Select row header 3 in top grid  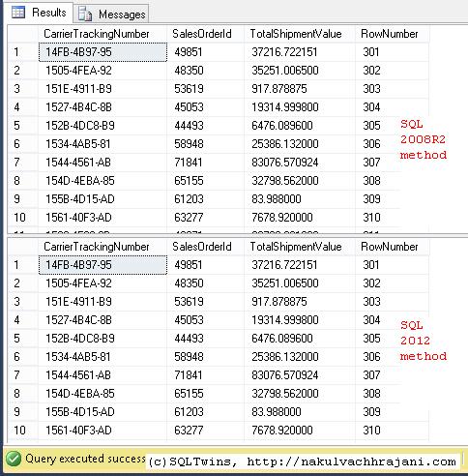[22, 89]
